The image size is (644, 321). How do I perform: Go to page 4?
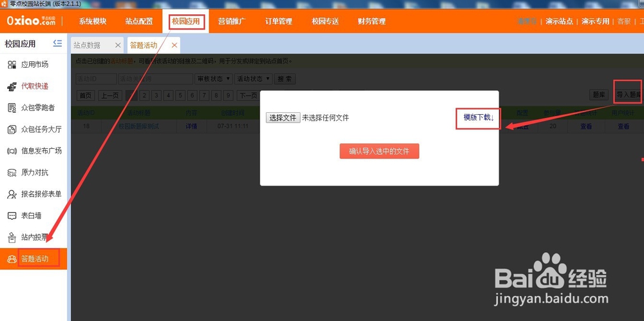[168, 96]
